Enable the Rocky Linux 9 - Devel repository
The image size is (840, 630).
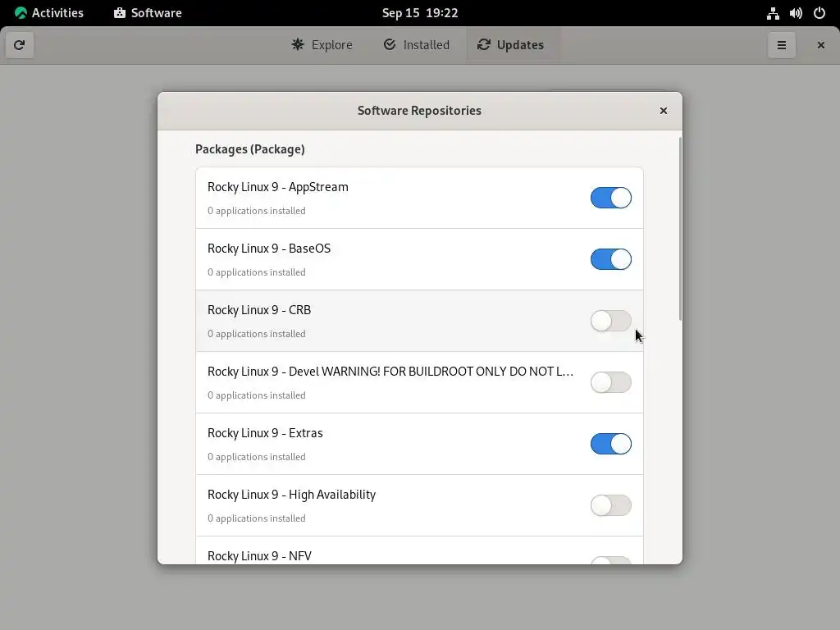coord(610,382)
